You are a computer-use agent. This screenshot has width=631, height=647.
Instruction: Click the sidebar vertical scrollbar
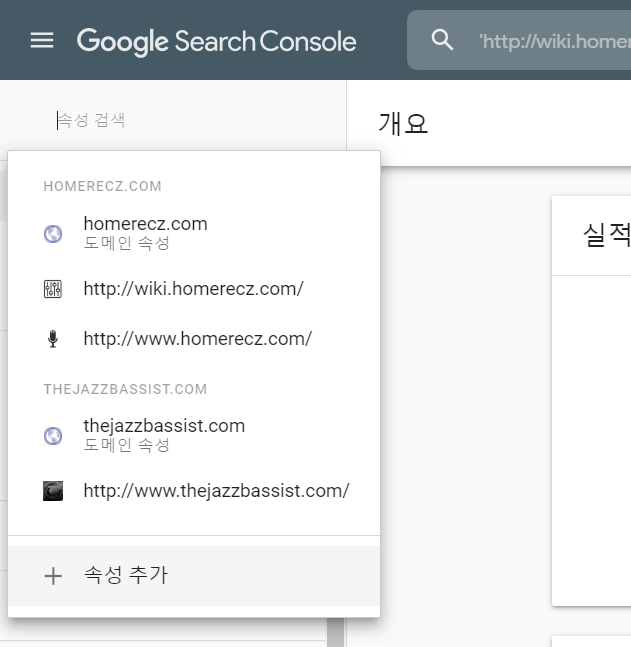click(336, 632)
